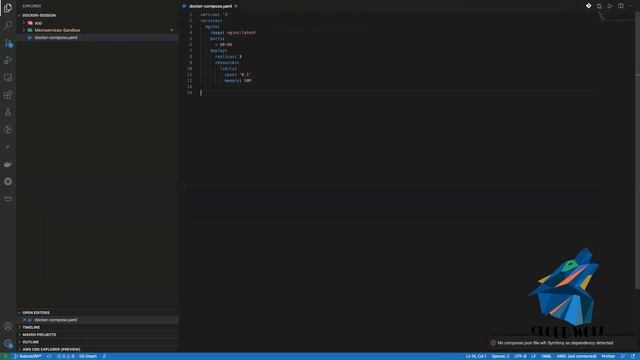640x360 pixels.
Task: Change language mode YAML
Action: tap(546, 356)
